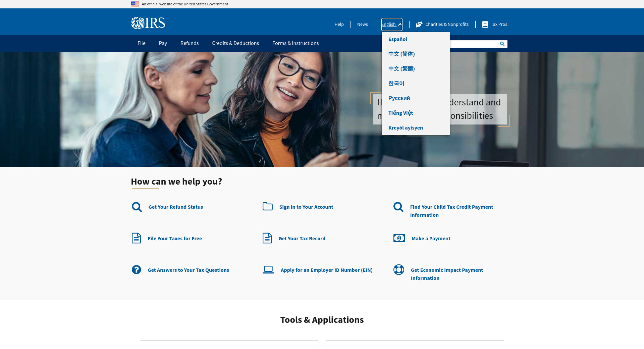Click the refund status magnifier icon

click(x=137, y=207)
